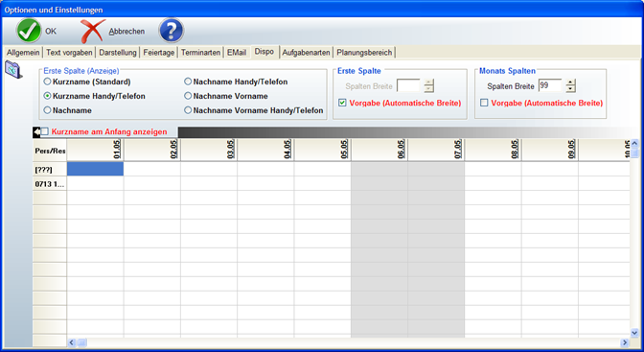
Task: Click the 02.05 column header
Action: [x=152, y=150]
